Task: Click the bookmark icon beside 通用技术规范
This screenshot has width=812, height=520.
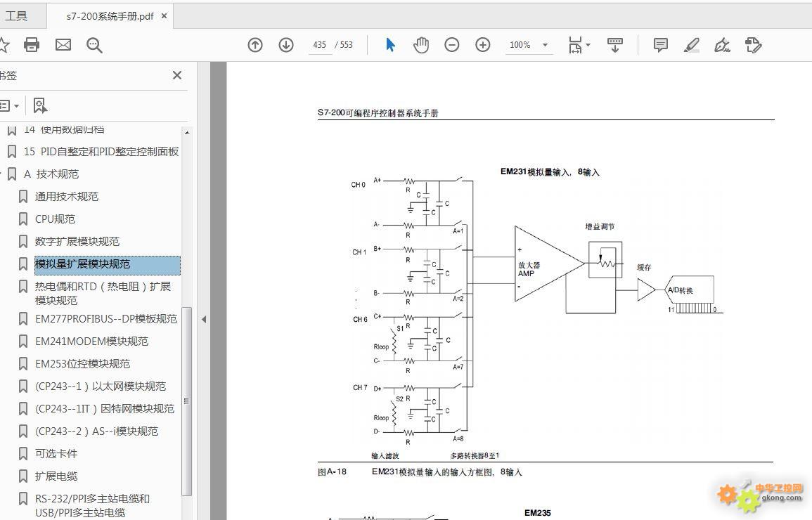Action: (x=22, y=197)
